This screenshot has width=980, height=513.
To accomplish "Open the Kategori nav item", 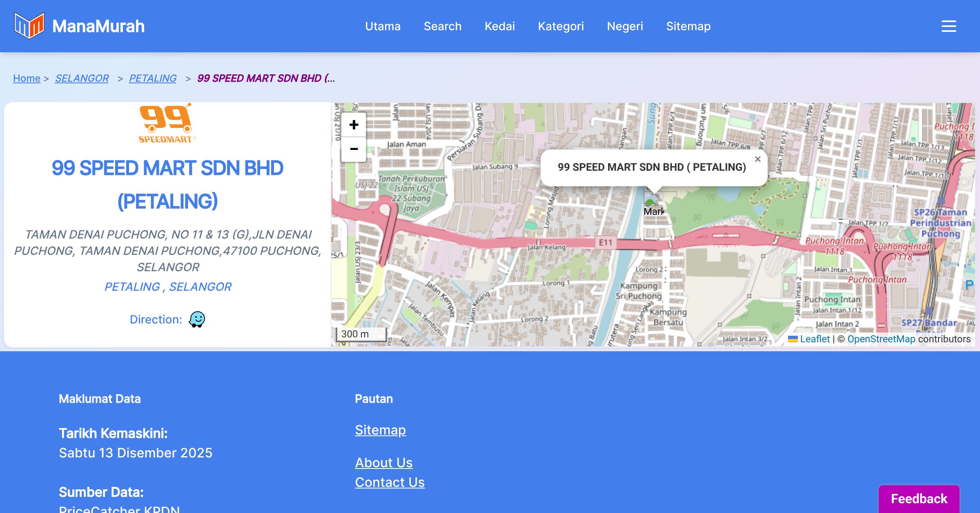I will [x=561, y=26].
